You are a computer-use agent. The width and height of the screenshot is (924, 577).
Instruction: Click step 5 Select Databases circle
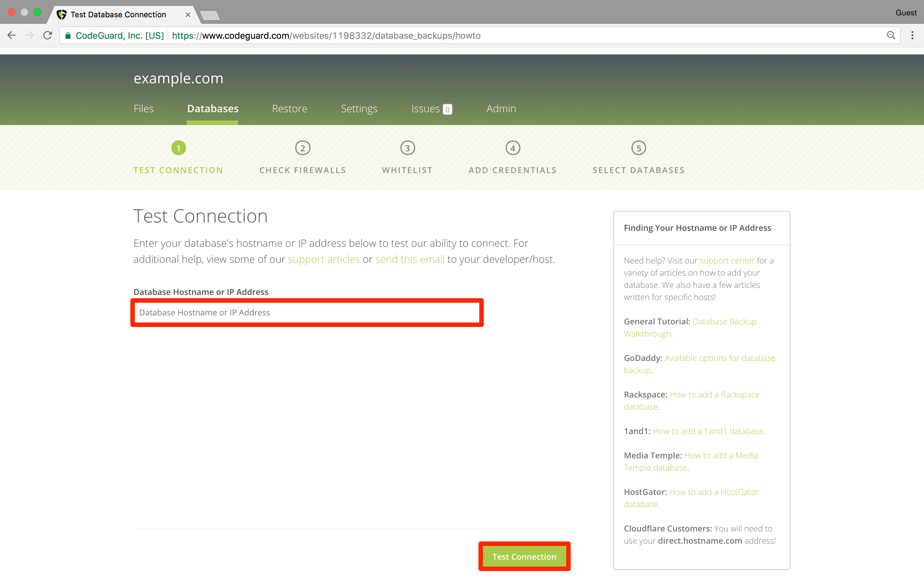[x=638, y=148]
